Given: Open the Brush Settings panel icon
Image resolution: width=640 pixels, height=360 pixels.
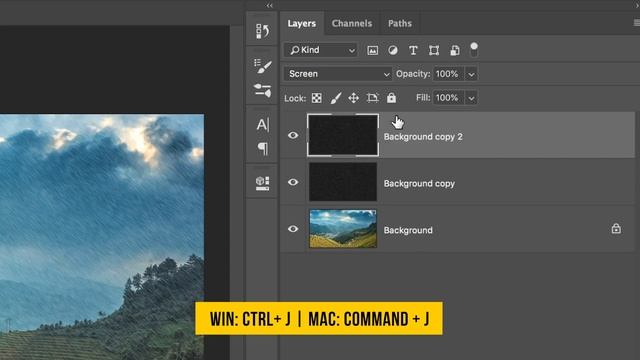Looking at the screenshot, I should 262,66.
